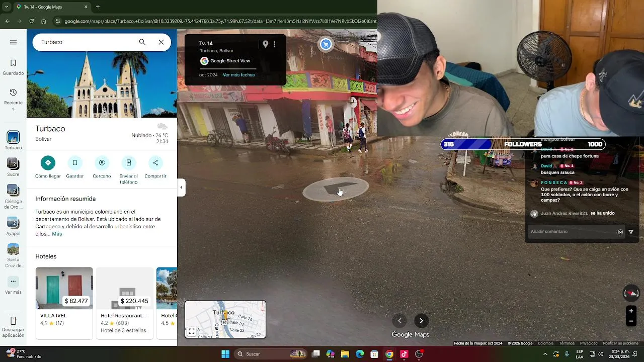
Task: Open Microsoft Edge from taskbar
Action: coord(360,354)
